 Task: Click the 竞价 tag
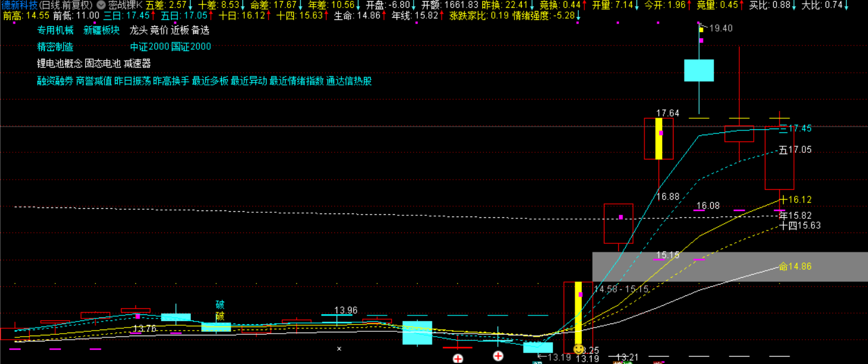tap(159, 30)
